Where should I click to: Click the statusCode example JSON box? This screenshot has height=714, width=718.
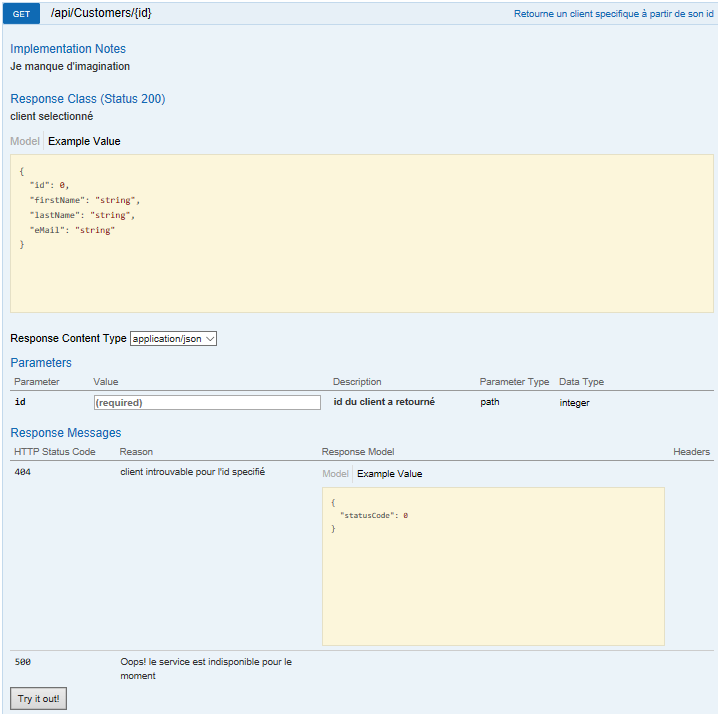(493, 566)
